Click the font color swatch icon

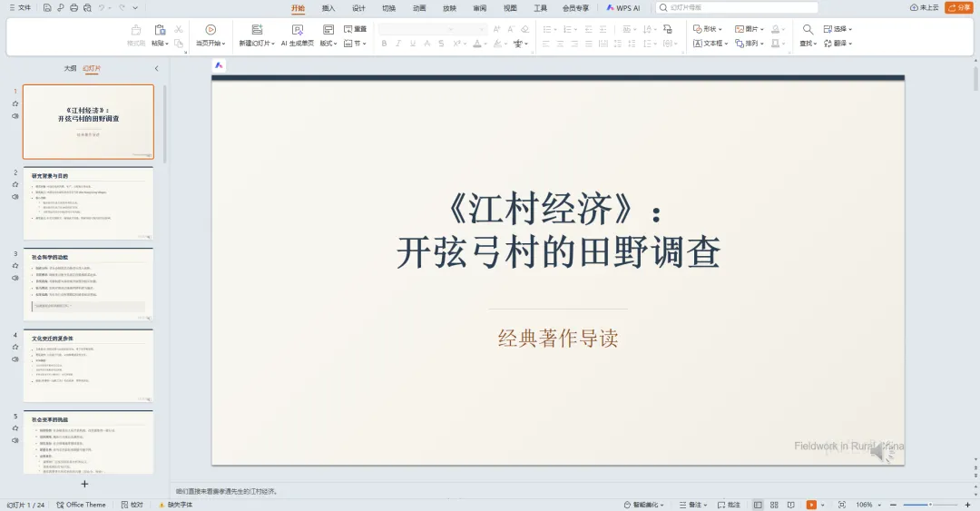click(x=477, y=44)
